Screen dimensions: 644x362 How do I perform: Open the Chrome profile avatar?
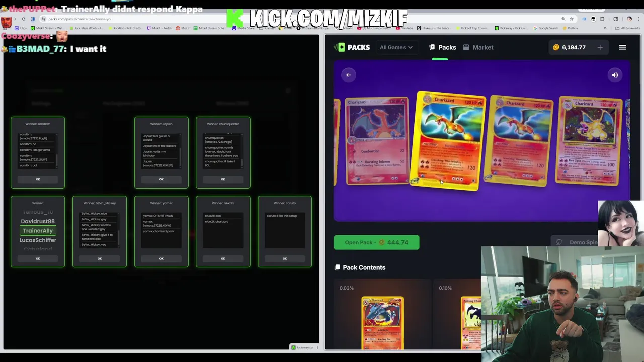[629, 19]
